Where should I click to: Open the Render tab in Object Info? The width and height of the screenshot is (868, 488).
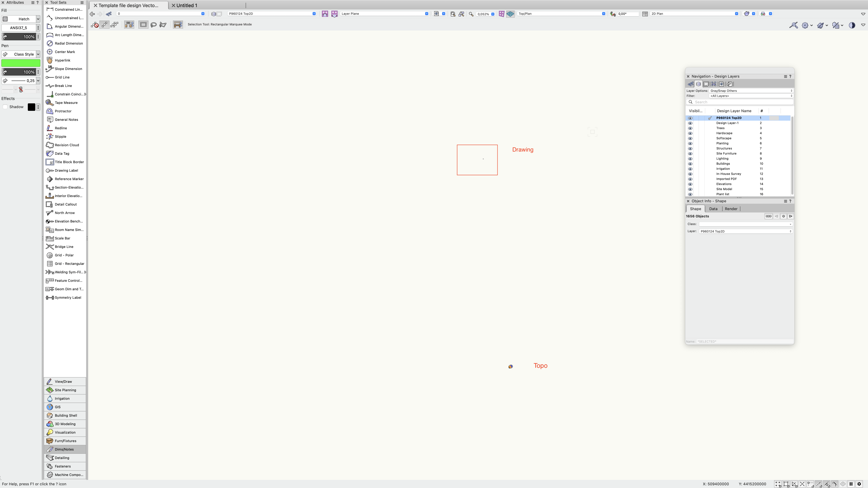[x=731, y=209]
